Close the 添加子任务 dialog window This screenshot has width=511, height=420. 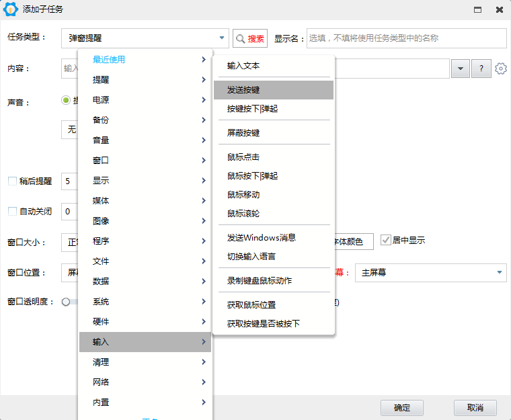coord(500,10)
